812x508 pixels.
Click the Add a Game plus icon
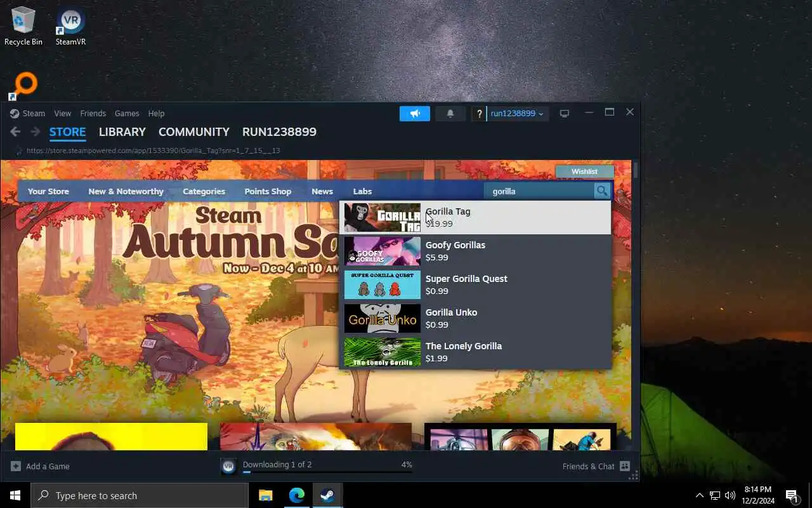(x=16, y=466)
